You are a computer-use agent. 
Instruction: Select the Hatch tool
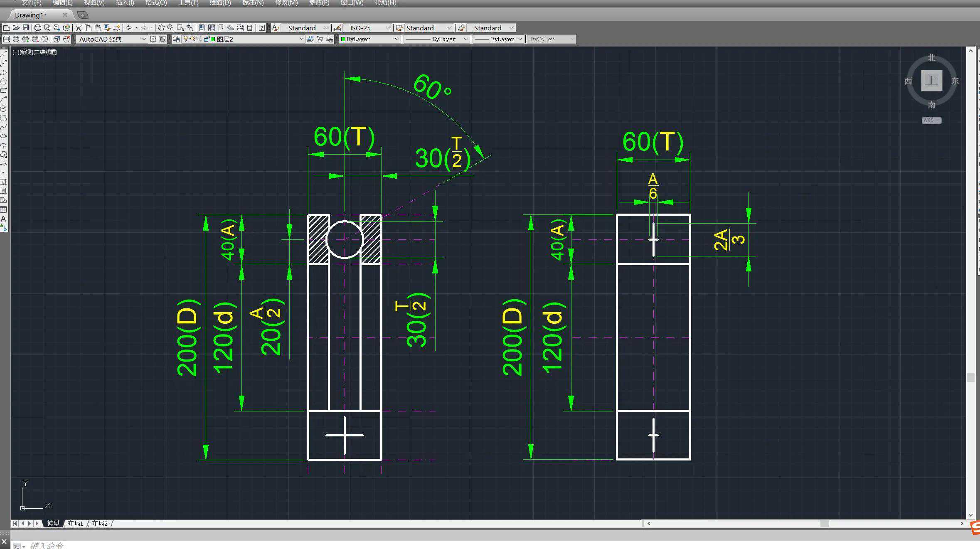3,182
